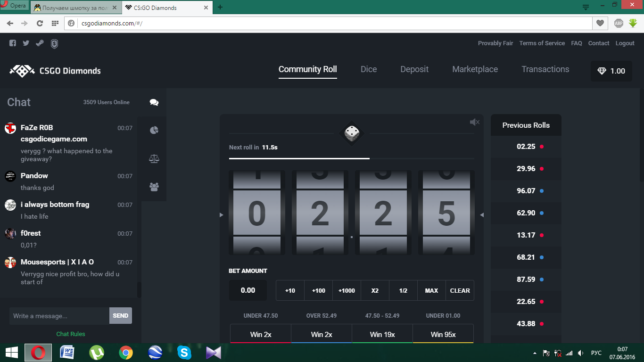Open the users group sidebar icon

coord(154,187)
